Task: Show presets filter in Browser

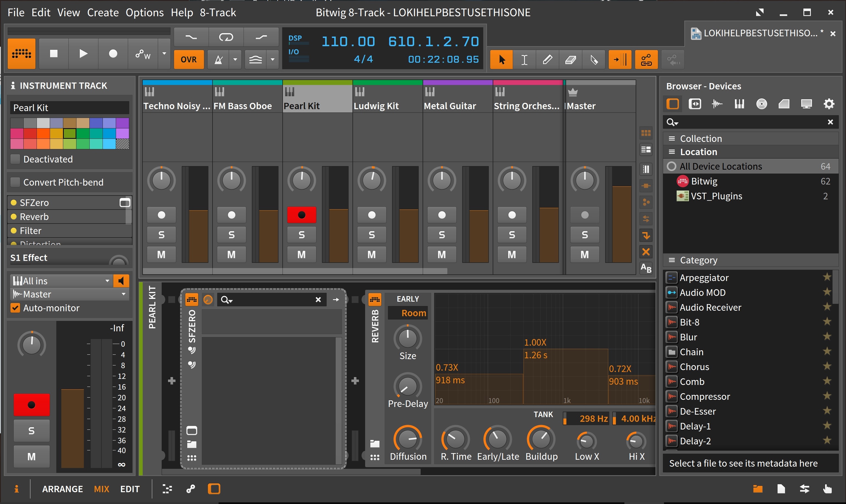Action: click(695, 104)
